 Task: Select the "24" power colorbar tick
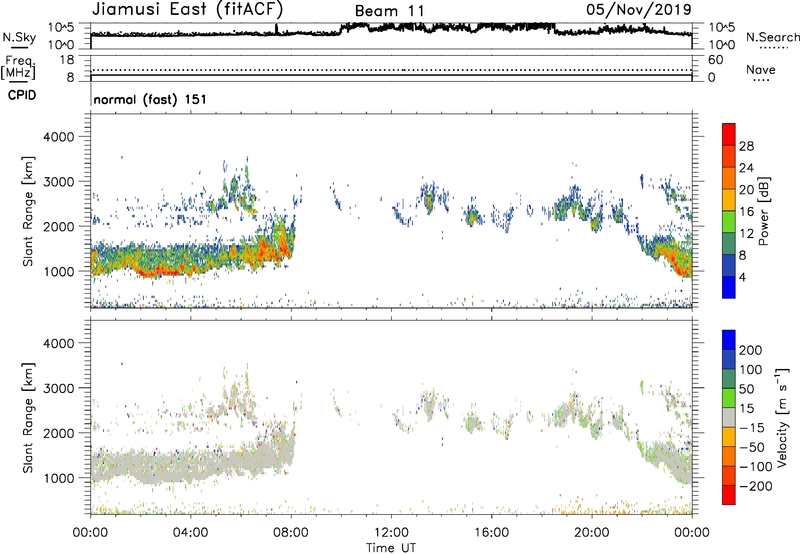pyautogui.click(x=746, y=168)
